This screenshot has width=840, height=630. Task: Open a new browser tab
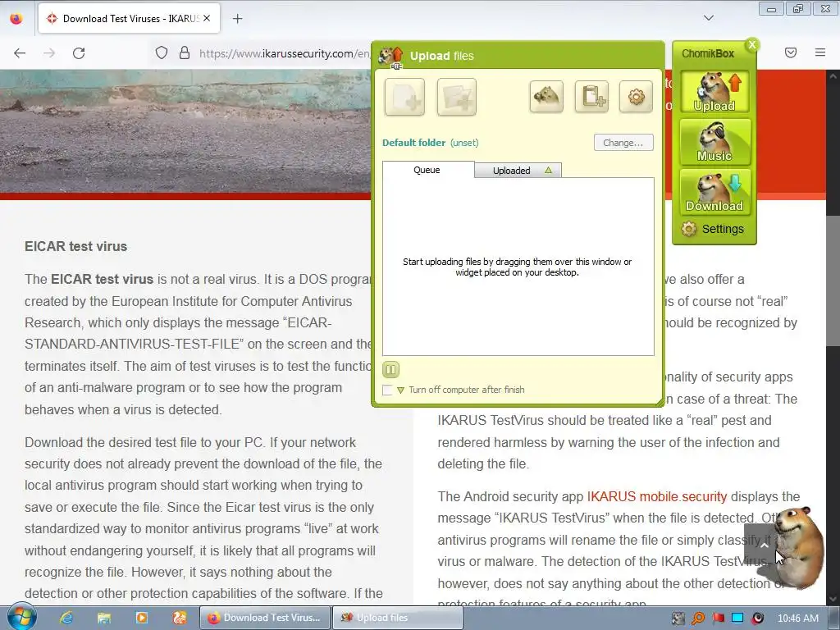click(237, 19)
